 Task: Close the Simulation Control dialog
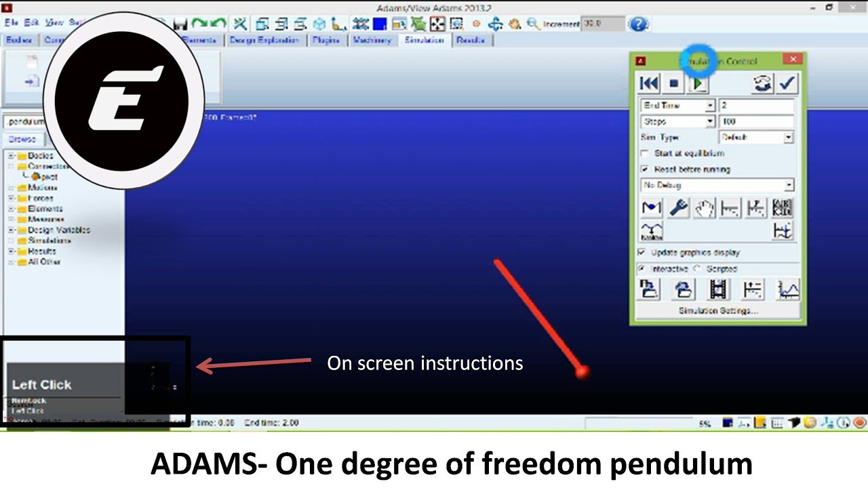click(x=792, y=60)
